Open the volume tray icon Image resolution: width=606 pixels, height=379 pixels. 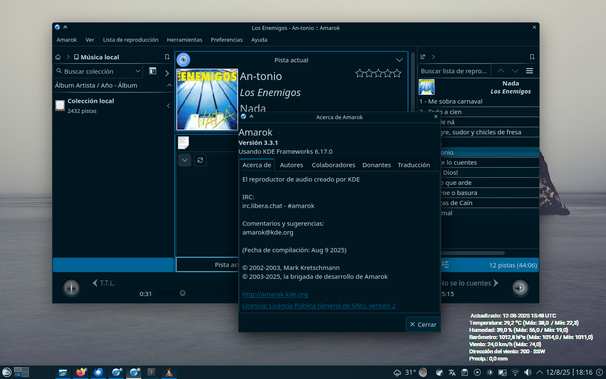(x=528, y=372)
